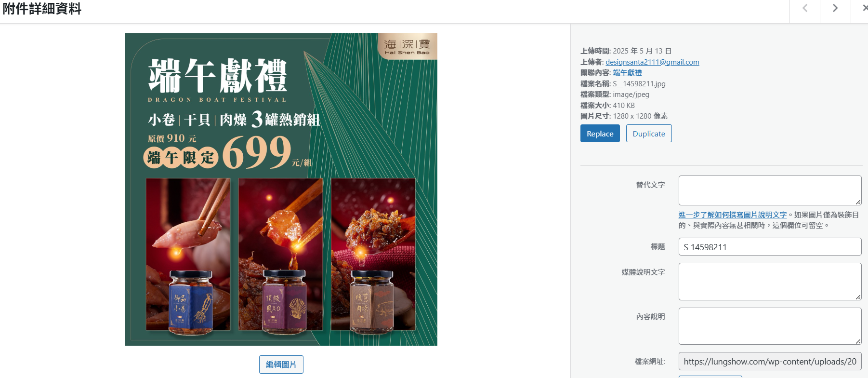
Task: Click the 替代文字 field label
Action: (650, 185)
